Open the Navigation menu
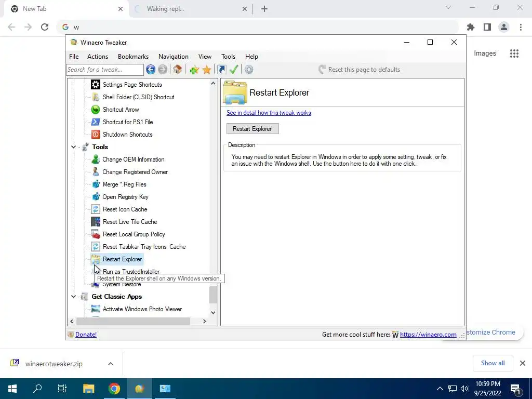Screen dimensions: 532x399 (x=174, y=57)
